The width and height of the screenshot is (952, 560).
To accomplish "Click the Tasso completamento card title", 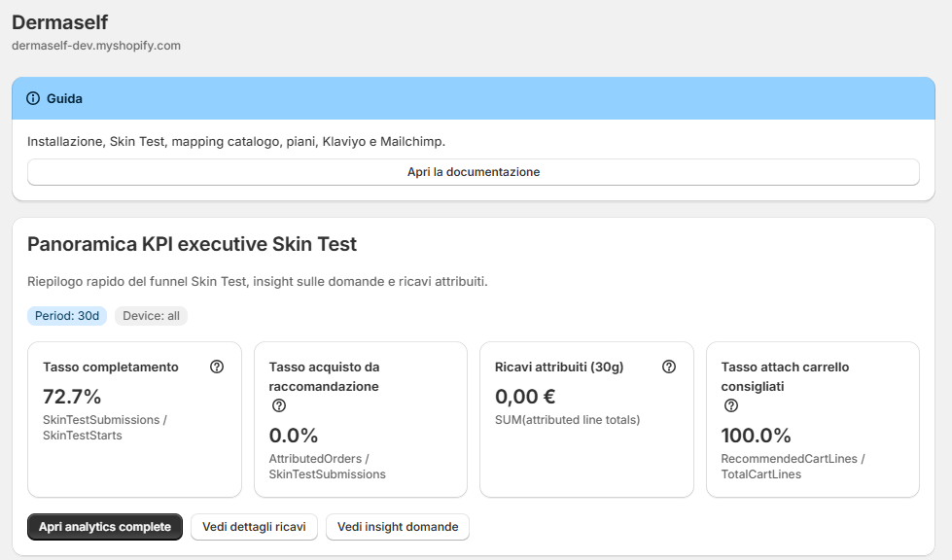I will coord(111,367).
